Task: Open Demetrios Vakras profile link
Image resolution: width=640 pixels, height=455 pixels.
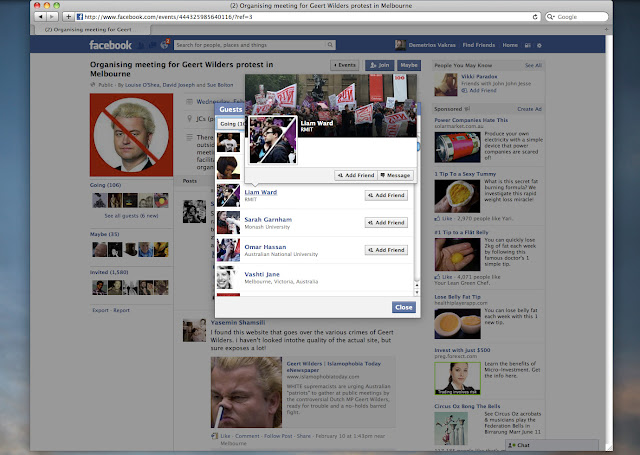Action: pyautogui.click(x=432, y=45)
